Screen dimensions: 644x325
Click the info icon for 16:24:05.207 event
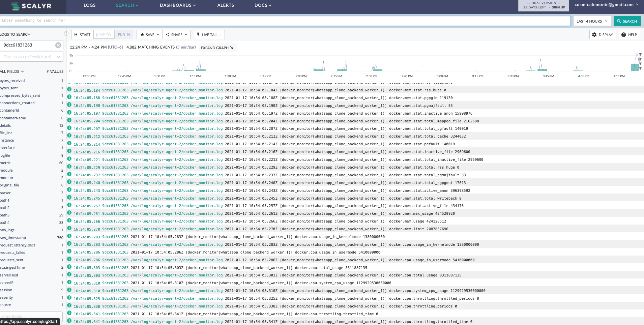(x=69, y=128)
